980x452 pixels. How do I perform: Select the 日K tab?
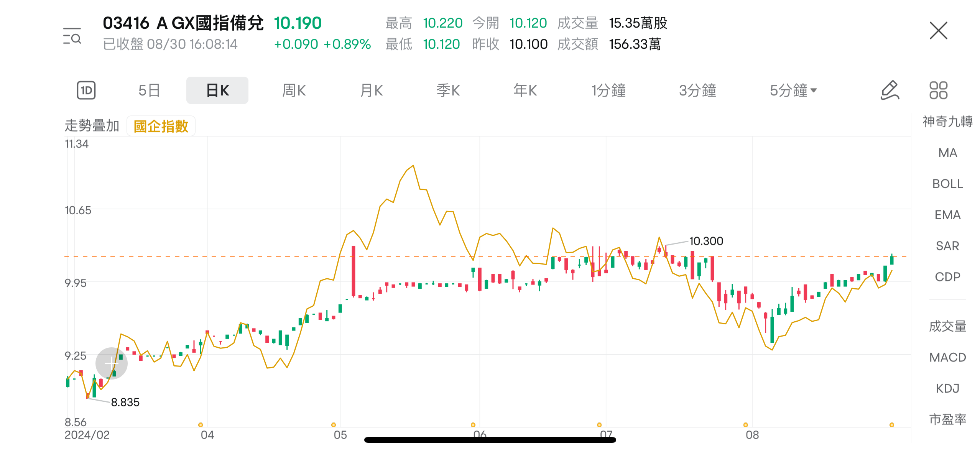click(x=217, y=90)
